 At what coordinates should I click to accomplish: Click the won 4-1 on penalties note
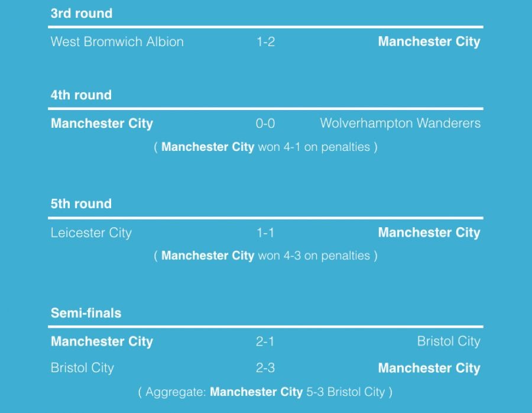pyautogui.click(x=265, y=147)
